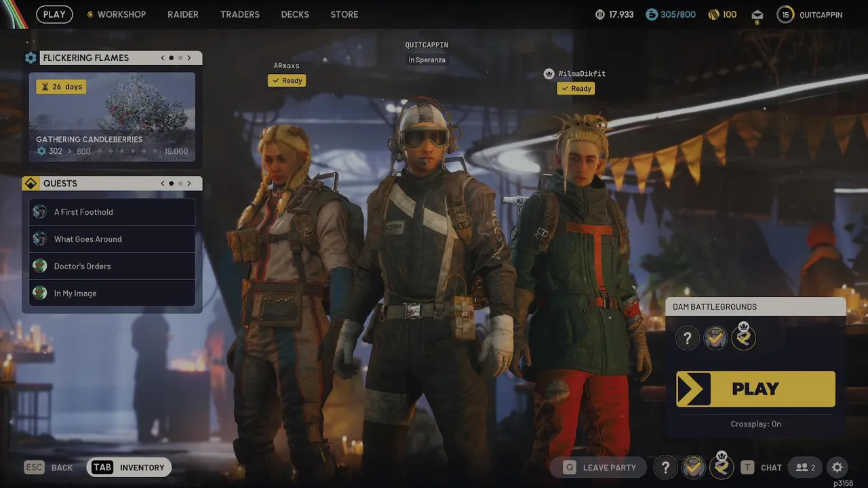Open the Traders tab

tap(240, 14)
